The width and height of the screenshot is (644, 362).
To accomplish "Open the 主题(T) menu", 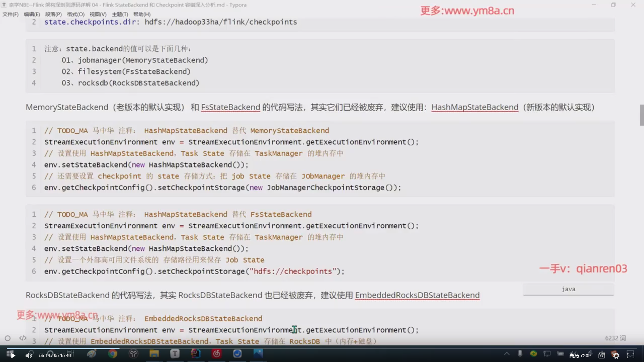I will point(120,14).
